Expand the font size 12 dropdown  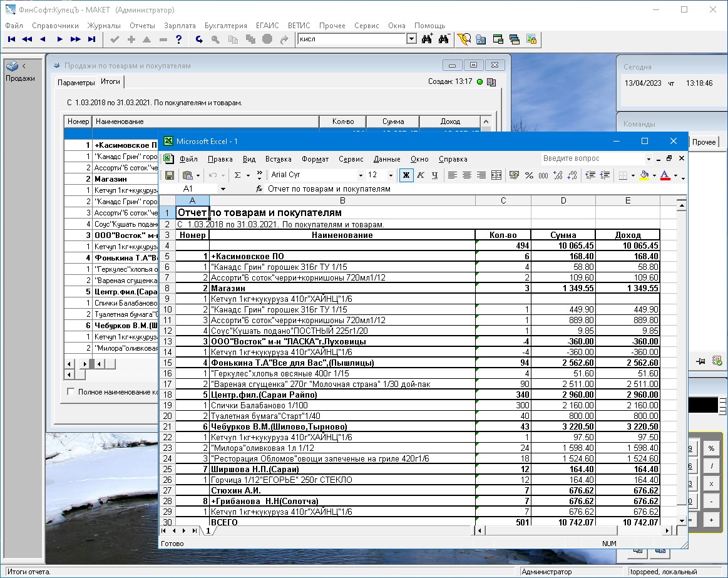point(391,175)
